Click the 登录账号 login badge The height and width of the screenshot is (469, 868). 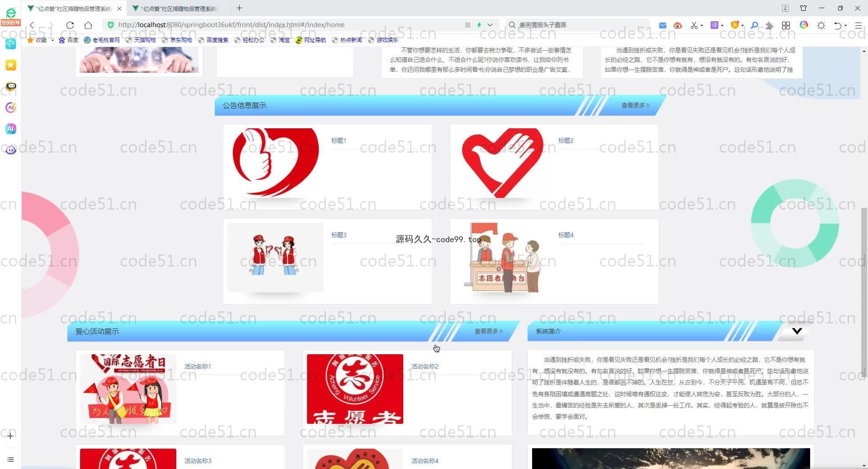[11, 23]
